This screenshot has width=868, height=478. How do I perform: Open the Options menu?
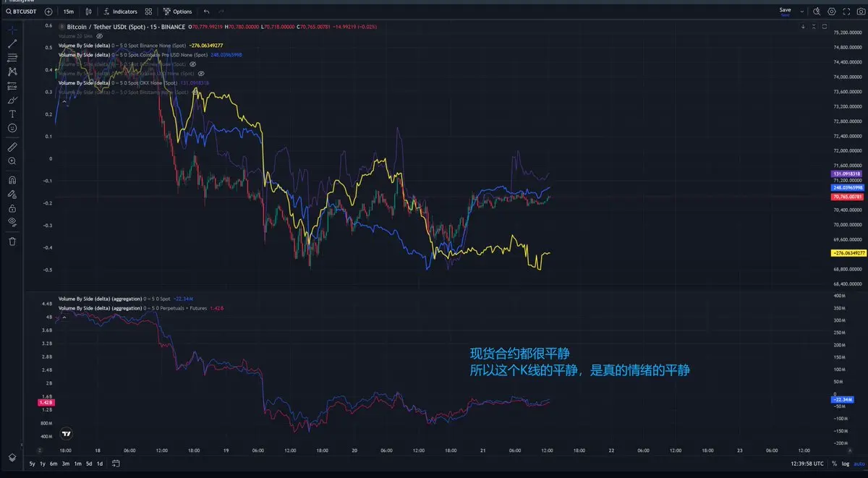pyautogui.click(x=178, y=12)
